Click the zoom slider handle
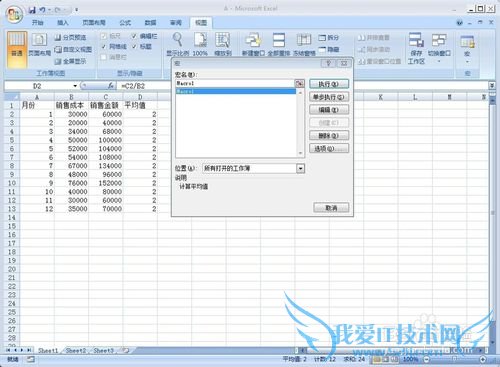500x367 pixels. [454, 359]
